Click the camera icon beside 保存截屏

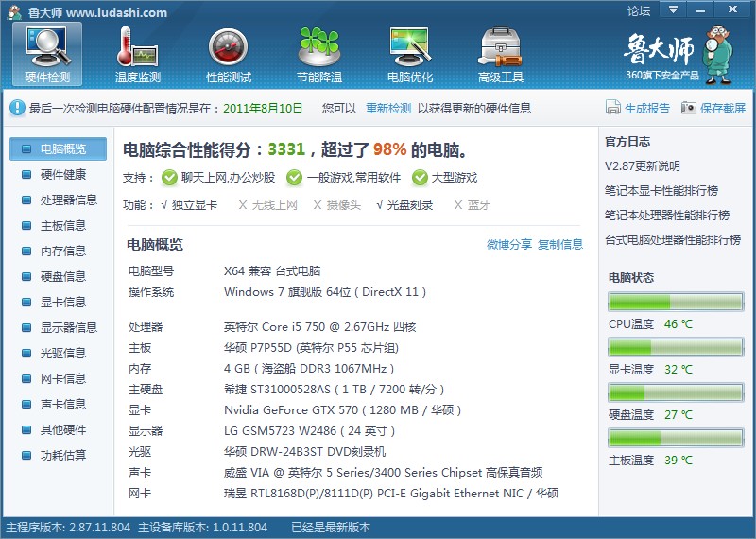pyautogui.click(x=689, y=108)
